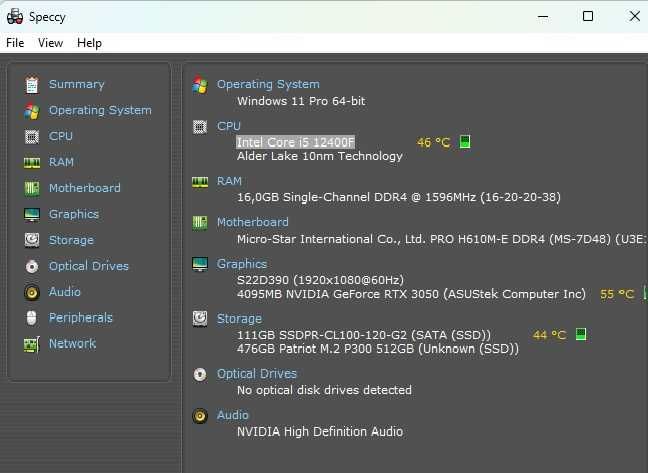Show Storage details from sidebar
The width and height of the screenshot is (648, 473).
[71, 240]
